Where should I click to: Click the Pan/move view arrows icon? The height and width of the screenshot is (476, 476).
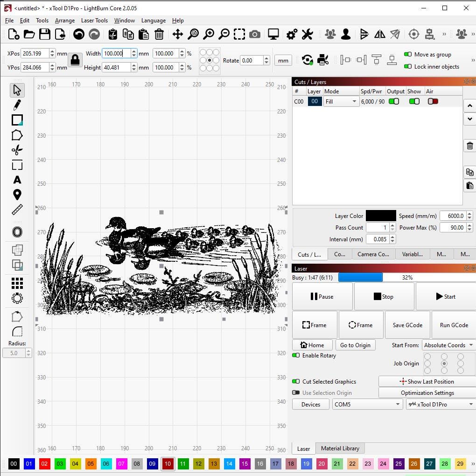pos(178,35)
